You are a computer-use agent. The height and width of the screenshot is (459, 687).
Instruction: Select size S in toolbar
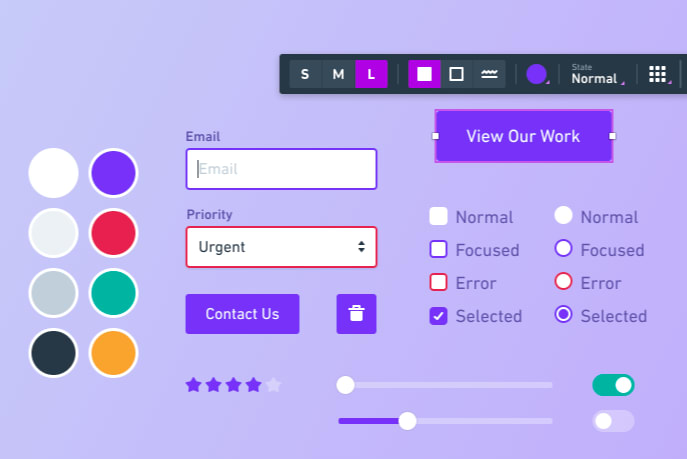coord(305,74)
